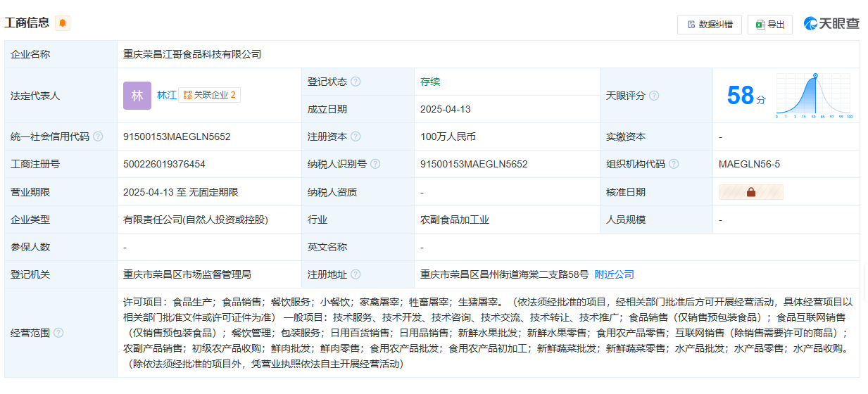The height and width of the screenshot is (394, 868).
Task: Export data with the 导出 button
Action: [769, 25]
